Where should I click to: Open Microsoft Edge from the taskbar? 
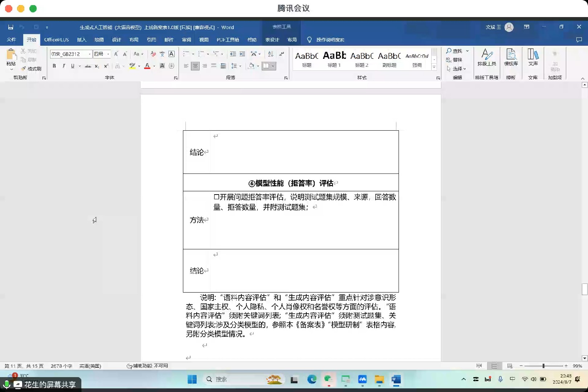tap(312, 379)
